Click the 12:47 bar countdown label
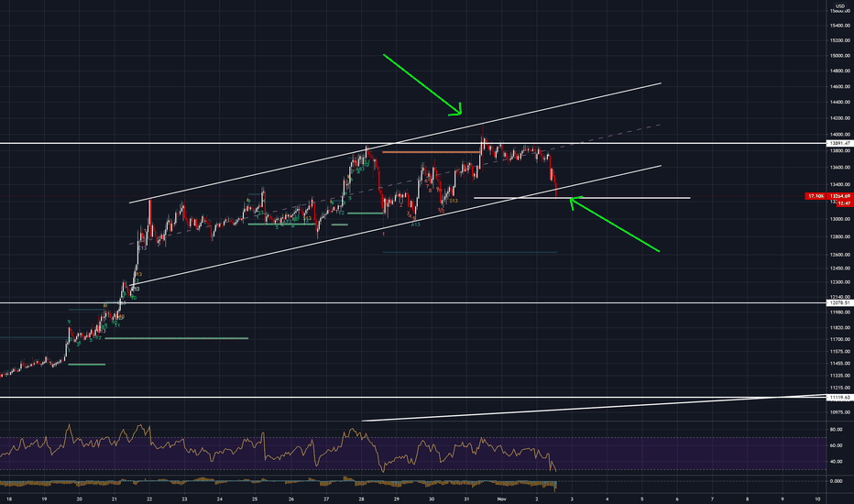Image resolution: width=854 pixels, height=504 pixels. (845, 203)
